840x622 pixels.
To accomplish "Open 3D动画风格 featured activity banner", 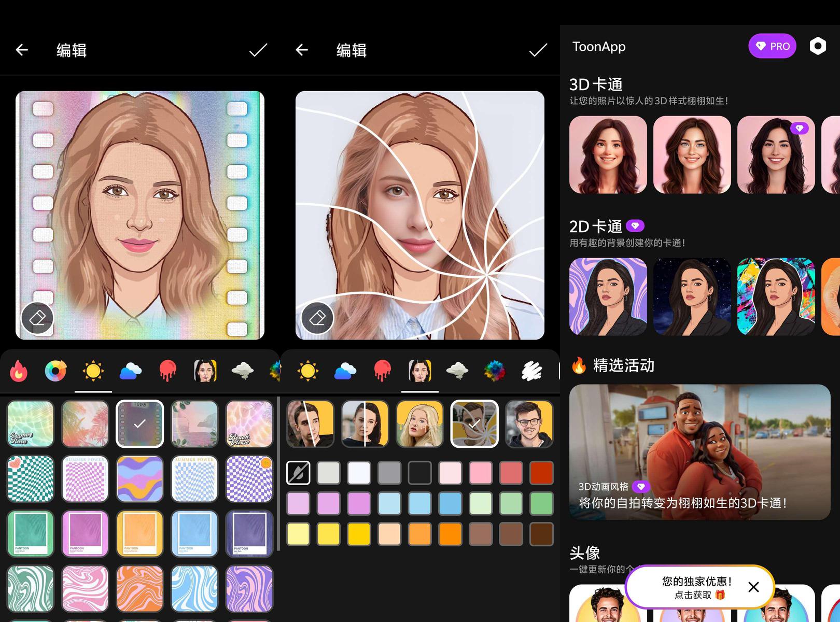I will 700,452.
